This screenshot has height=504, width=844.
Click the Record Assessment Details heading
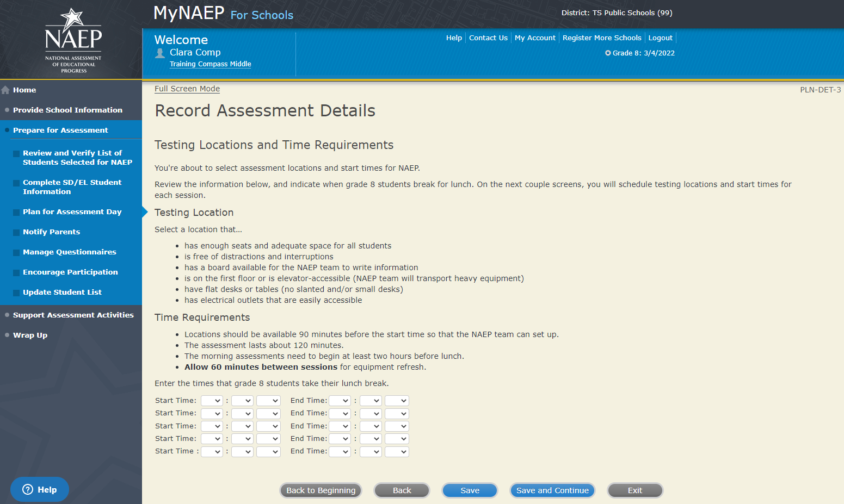tap(265, 110)
